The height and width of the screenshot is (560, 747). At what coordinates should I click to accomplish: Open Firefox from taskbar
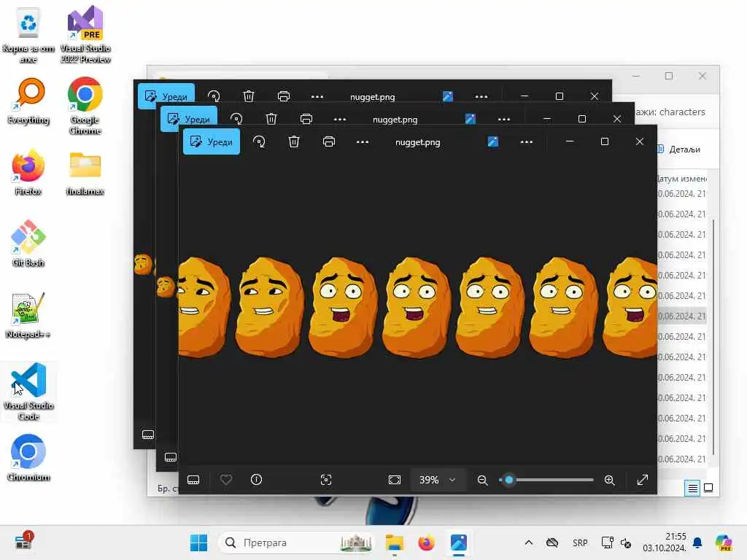pos(426,542)
